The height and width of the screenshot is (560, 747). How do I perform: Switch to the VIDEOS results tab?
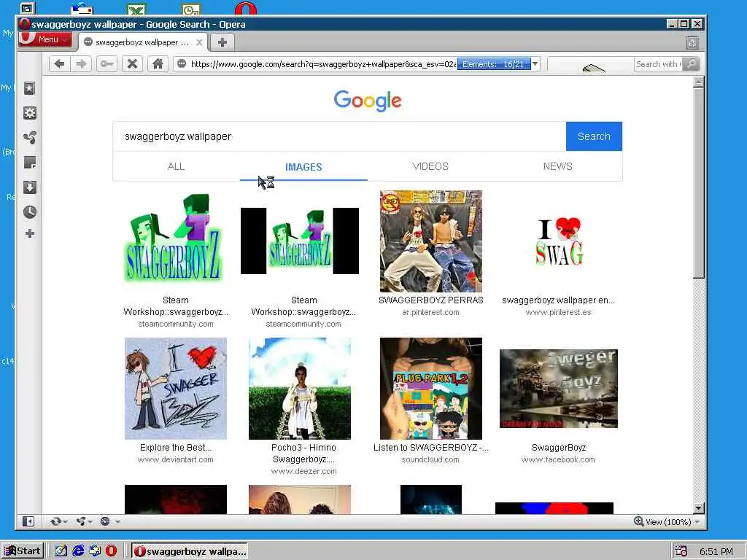430,167
